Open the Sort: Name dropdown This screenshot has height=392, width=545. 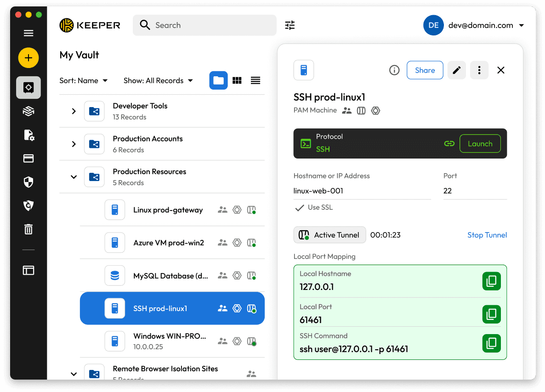84,80
